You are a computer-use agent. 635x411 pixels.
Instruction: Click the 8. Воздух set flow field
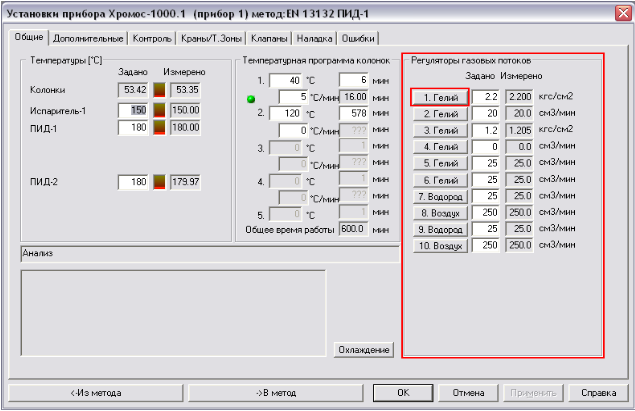click(x=485, y=213)
